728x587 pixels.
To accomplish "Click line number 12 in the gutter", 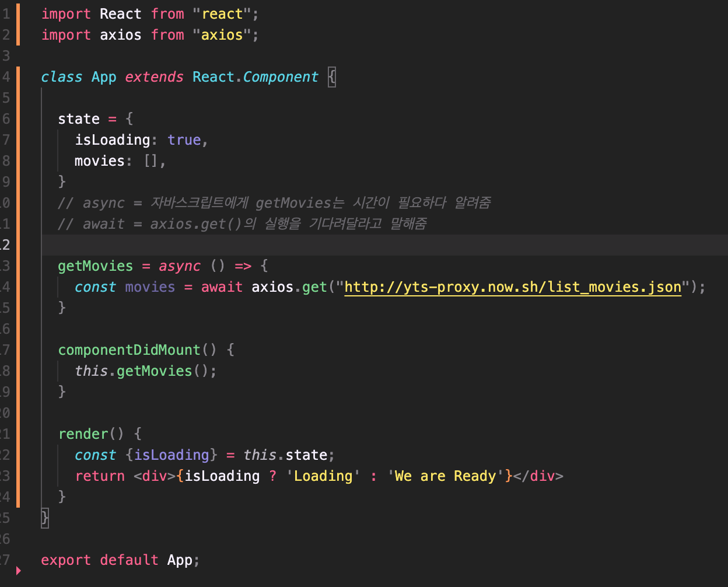I will pyautogui.click(x=7, y=244).
